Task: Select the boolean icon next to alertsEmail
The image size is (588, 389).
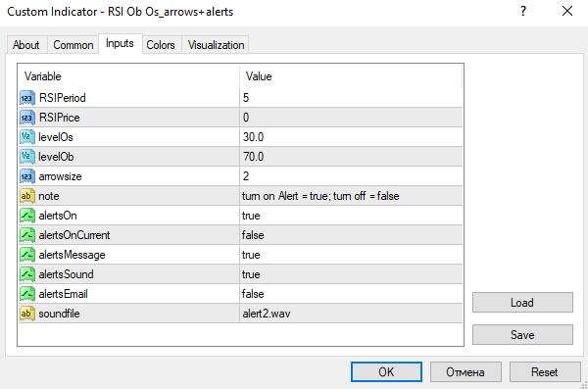Action: [x=27, y=294]
